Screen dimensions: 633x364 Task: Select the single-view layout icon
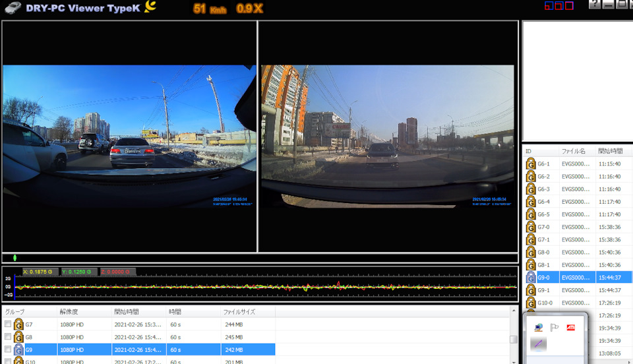click(x=569, y=6)
